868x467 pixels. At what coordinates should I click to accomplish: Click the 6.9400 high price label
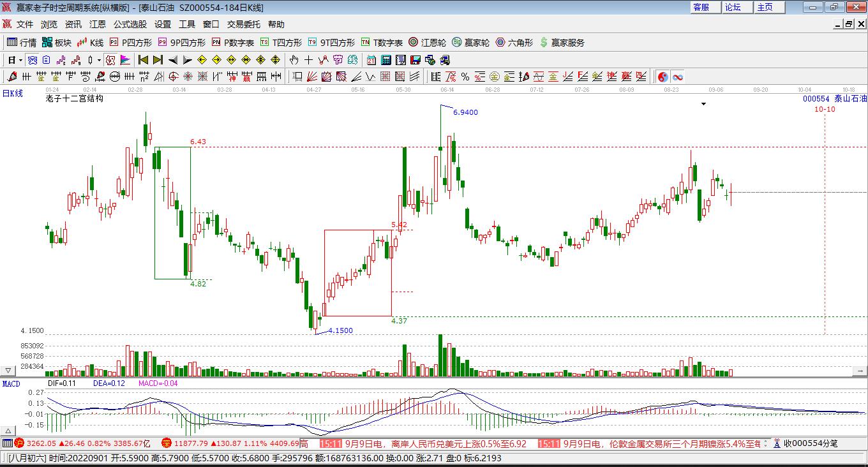pyautogui.click(x=465, y=112)
